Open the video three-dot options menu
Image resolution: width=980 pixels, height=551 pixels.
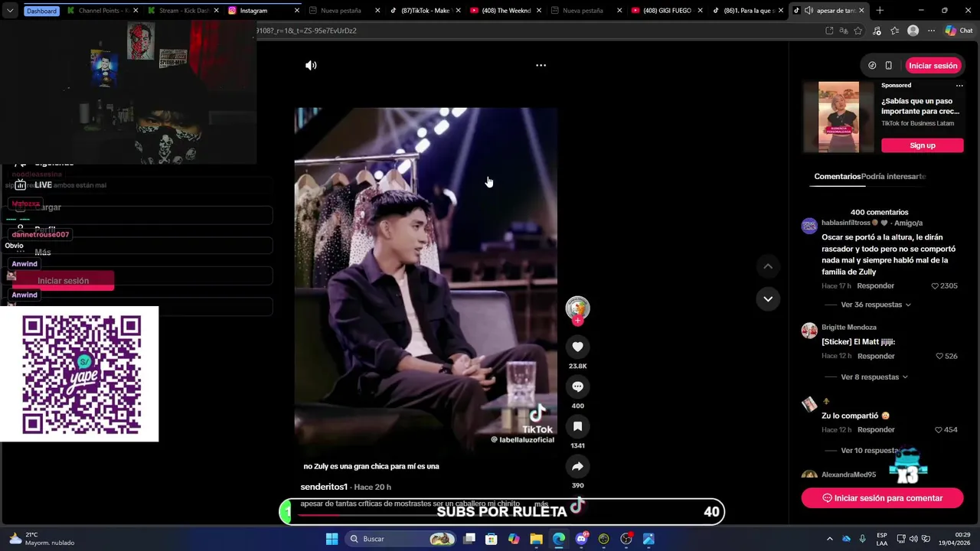[x=541, y=66]
